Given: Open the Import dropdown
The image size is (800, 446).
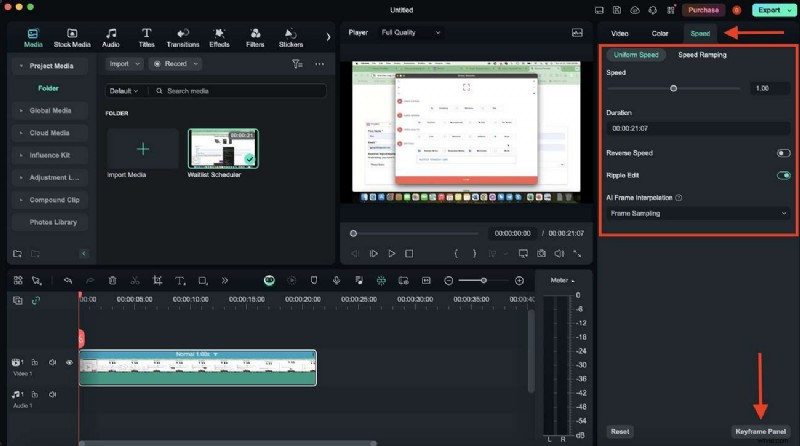Looking at the screenshot, I should coord(124,64).
